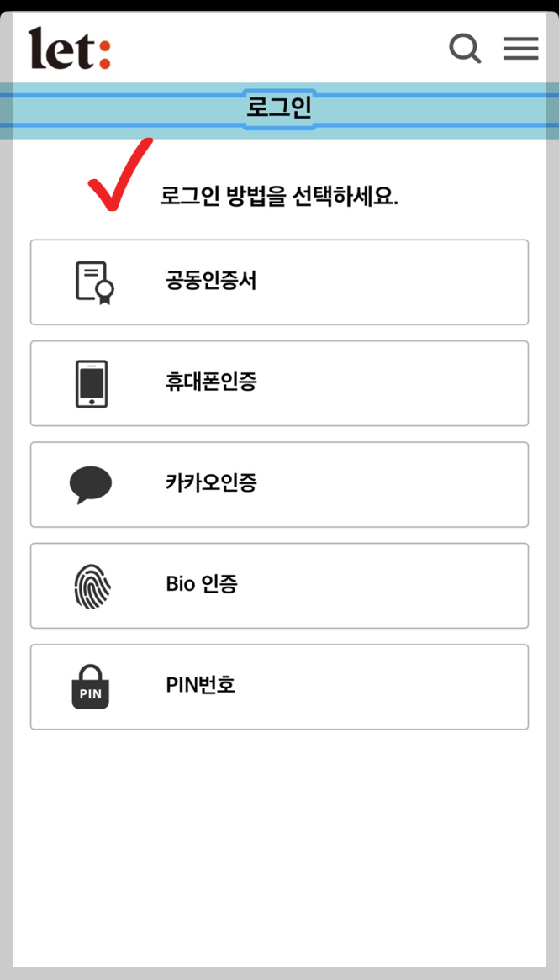Viewport: 559px width, 980px height.
Task: Select the 공동인증서 login option
Action: click(x=279, y=282)
